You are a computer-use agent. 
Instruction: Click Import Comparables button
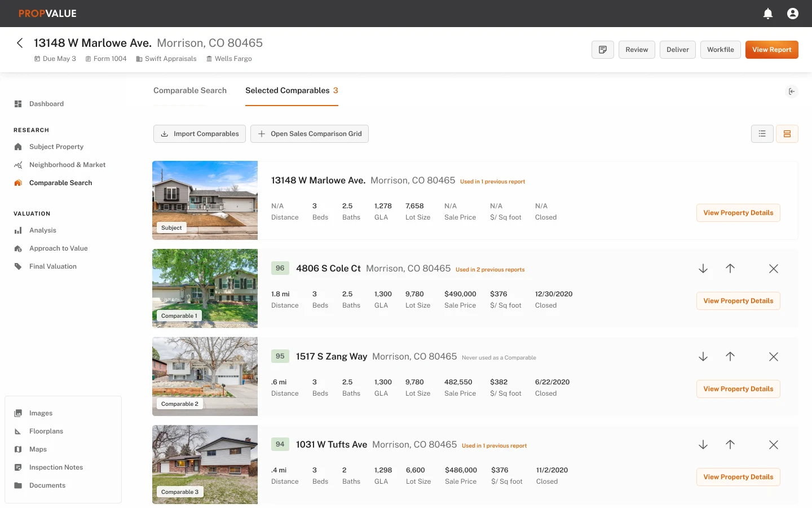[x=200, y=134]
